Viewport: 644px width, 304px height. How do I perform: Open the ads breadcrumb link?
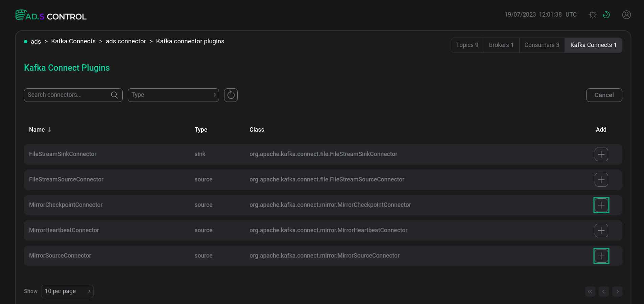pyautogui.click(x=36, y=41)
